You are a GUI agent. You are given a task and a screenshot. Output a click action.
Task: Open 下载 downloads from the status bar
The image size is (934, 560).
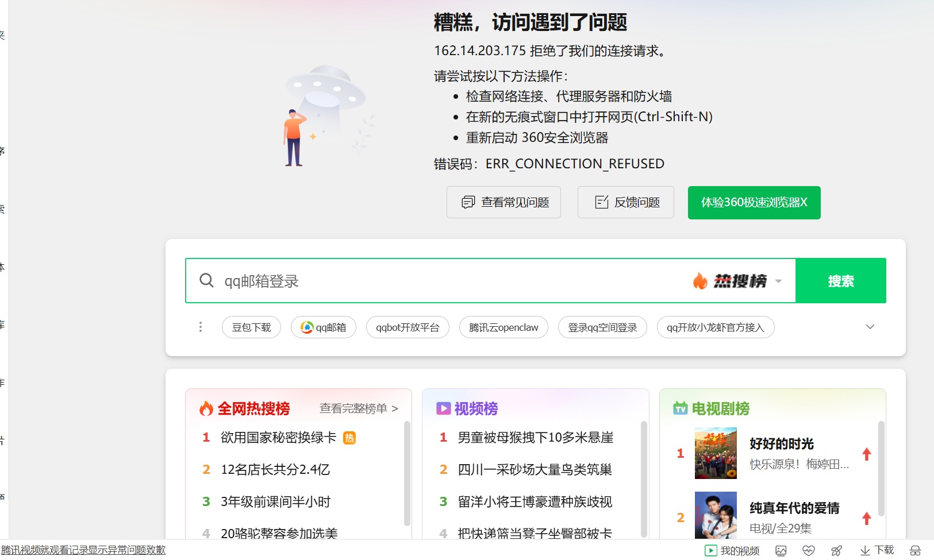pyautogui.click(x=877, y=551)
